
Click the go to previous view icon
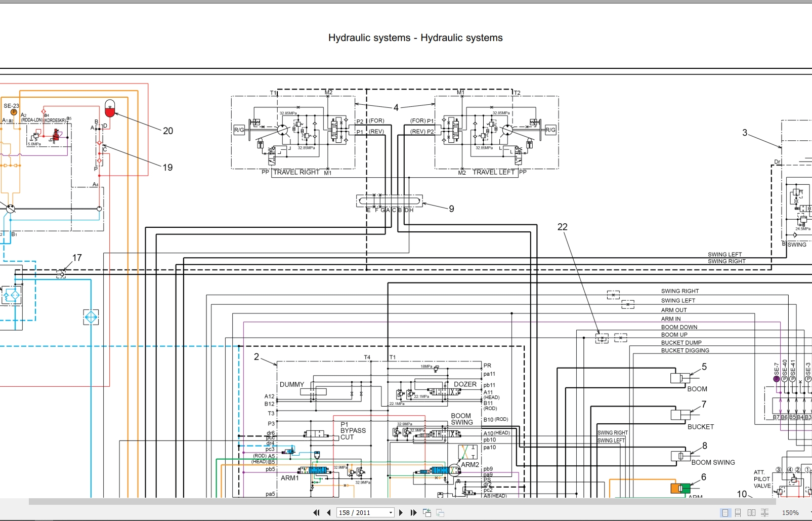[427, 513]
